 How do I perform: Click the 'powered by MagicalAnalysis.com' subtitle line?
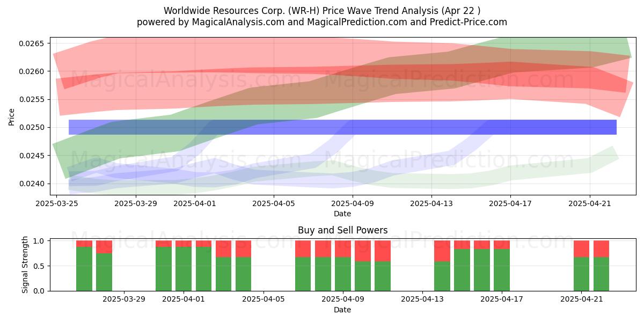[x=322, y=22]
